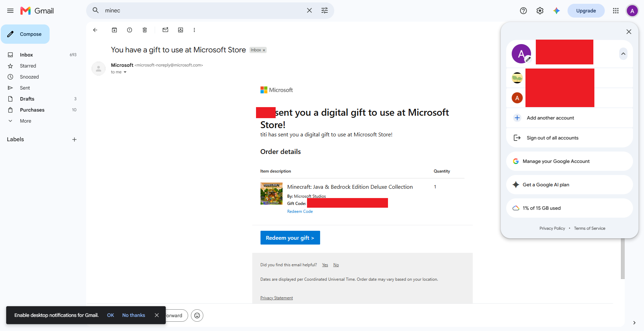Click the sender name Microsoft
Image resolution: width=644 pixels, height=331 pixels.
[122, 65]
